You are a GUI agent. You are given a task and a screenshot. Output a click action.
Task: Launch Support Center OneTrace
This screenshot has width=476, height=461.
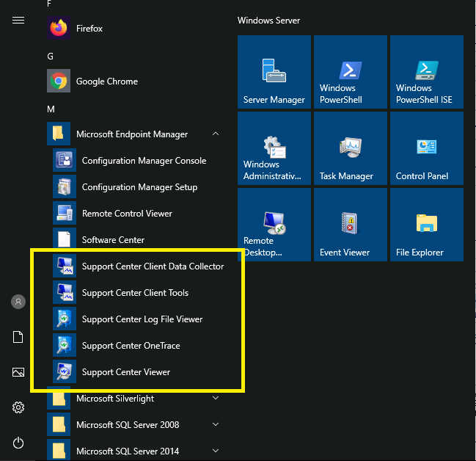[136, 346]
